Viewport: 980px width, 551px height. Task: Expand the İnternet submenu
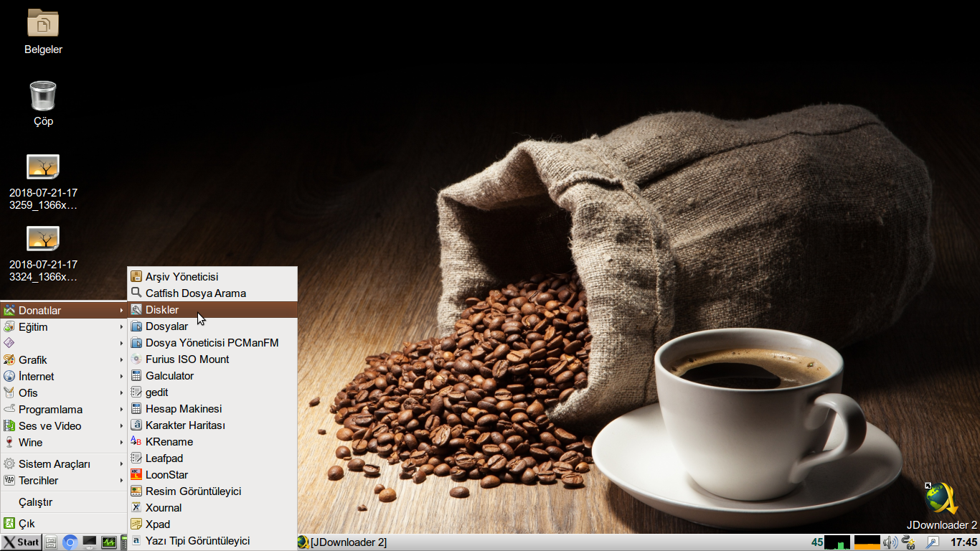64,377
